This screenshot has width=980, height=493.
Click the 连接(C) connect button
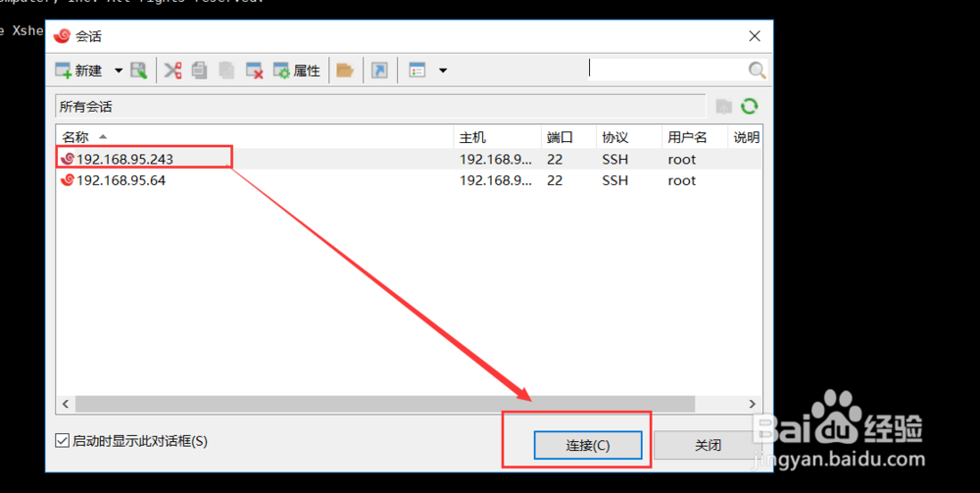click(587, 446)
